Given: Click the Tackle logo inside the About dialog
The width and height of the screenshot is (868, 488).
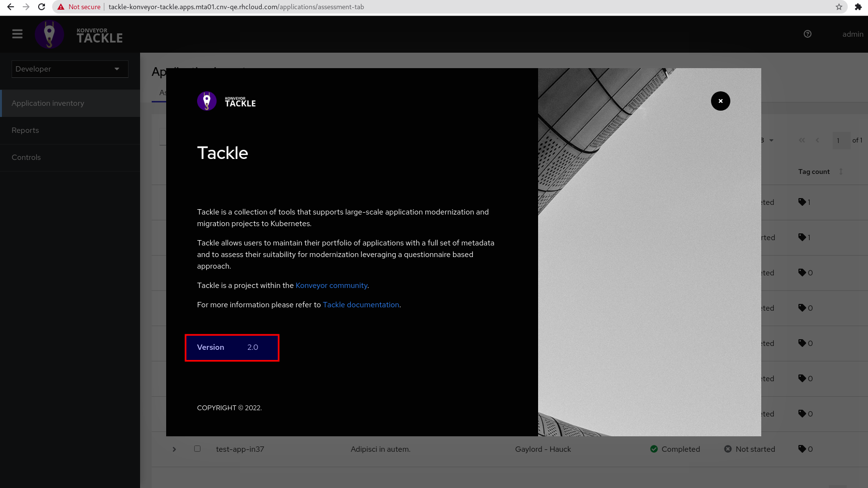Looking at the screenshot, I should [227, 101].
